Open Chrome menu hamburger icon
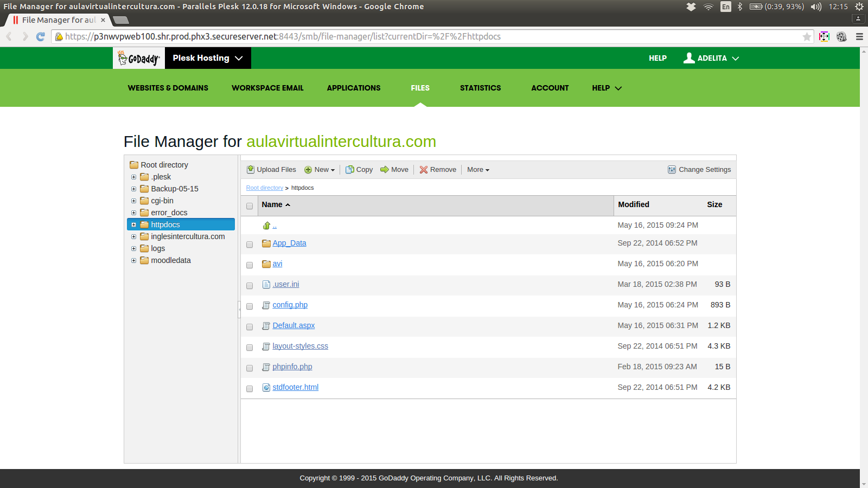This screenshot has height=488, width=868. click(x=859, y=36)
